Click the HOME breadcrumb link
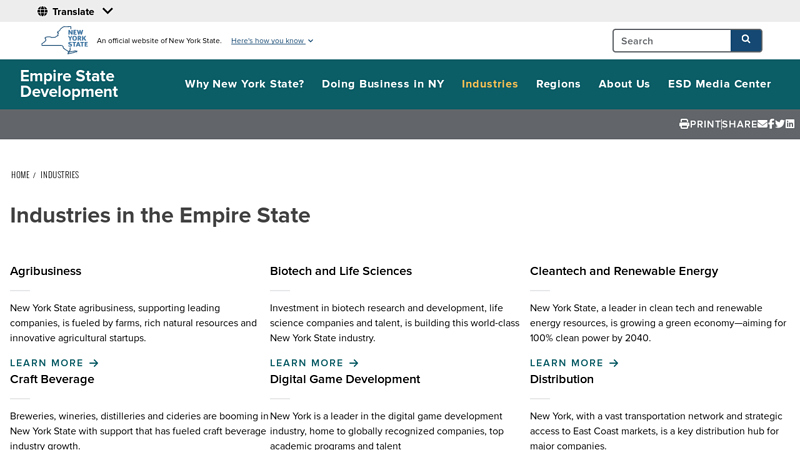The height and width of the screenshot is (450, 800). (20, 175)
